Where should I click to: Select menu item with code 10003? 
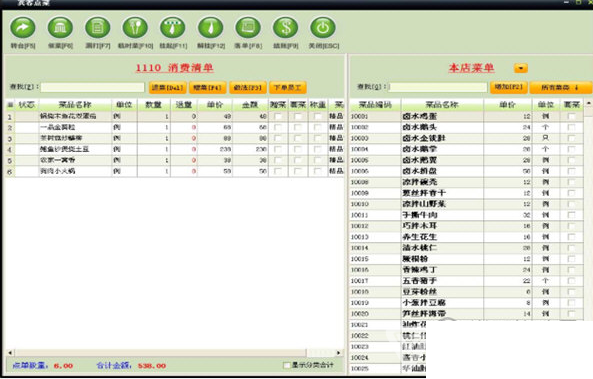(x=466, y=138)
